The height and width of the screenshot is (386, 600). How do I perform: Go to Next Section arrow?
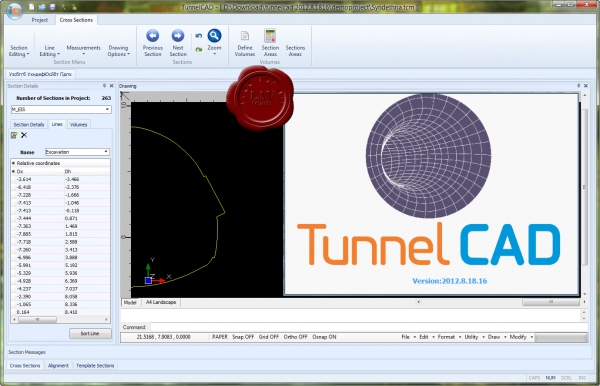(x=178, y=36)
